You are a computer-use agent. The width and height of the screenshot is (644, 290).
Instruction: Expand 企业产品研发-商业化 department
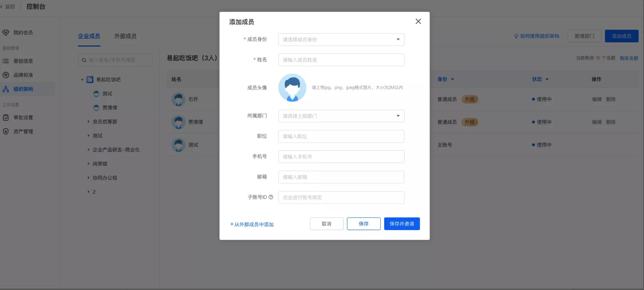[88, 150]
